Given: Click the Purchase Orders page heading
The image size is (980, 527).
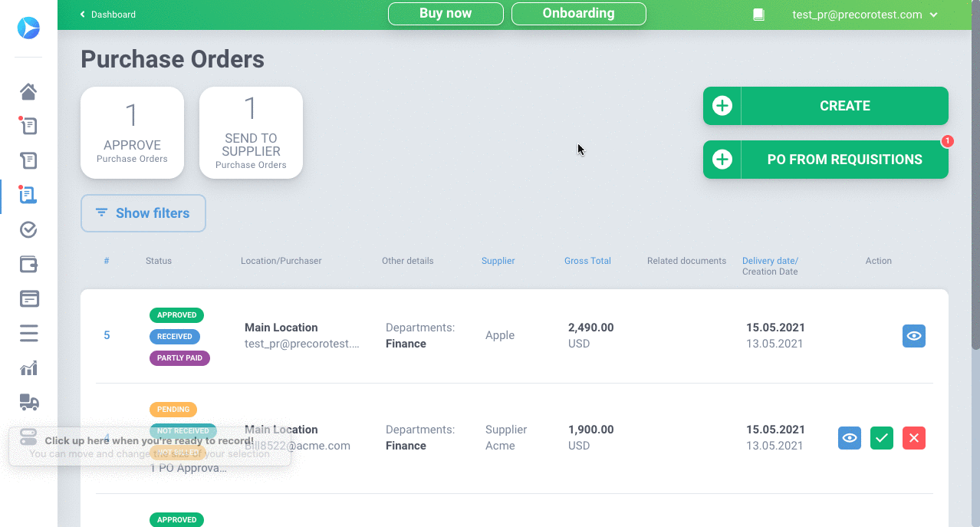Looking at the screenshot, I should [x=173, y=59].
